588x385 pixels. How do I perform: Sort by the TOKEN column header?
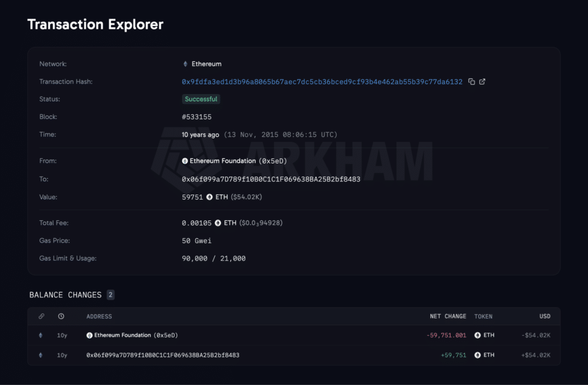483,316
